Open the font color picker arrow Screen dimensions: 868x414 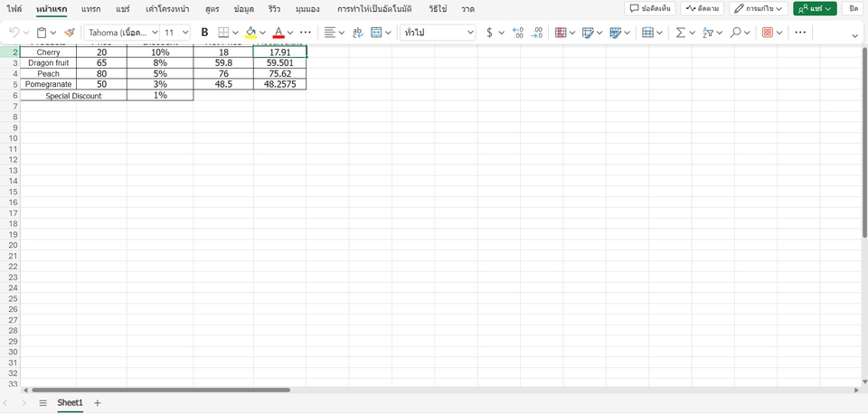click(x=290, y=33)
